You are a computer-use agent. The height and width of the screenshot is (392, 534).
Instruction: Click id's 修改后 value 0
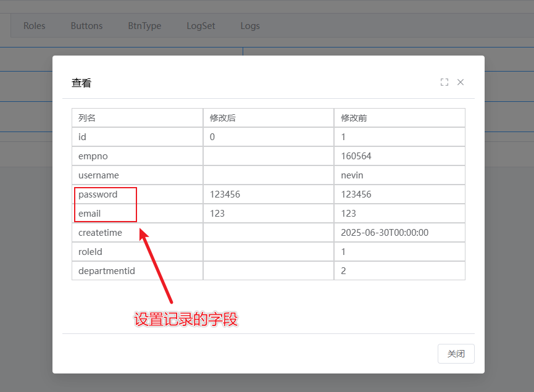point(212,137)
